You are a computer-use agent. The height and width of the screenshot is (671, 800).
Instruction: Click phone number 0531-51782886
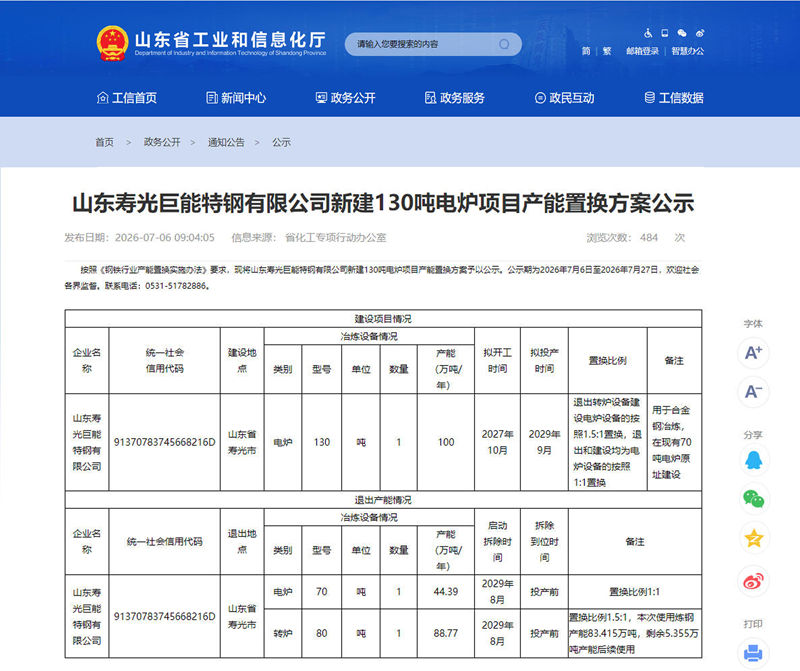pos(176,286)
